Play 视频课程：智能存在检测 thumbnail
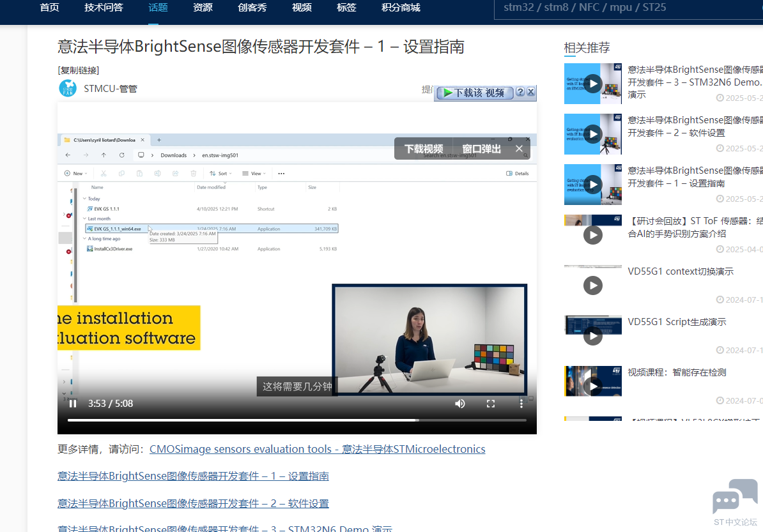This screenshot has height=532, width=763. coord(592,386)
